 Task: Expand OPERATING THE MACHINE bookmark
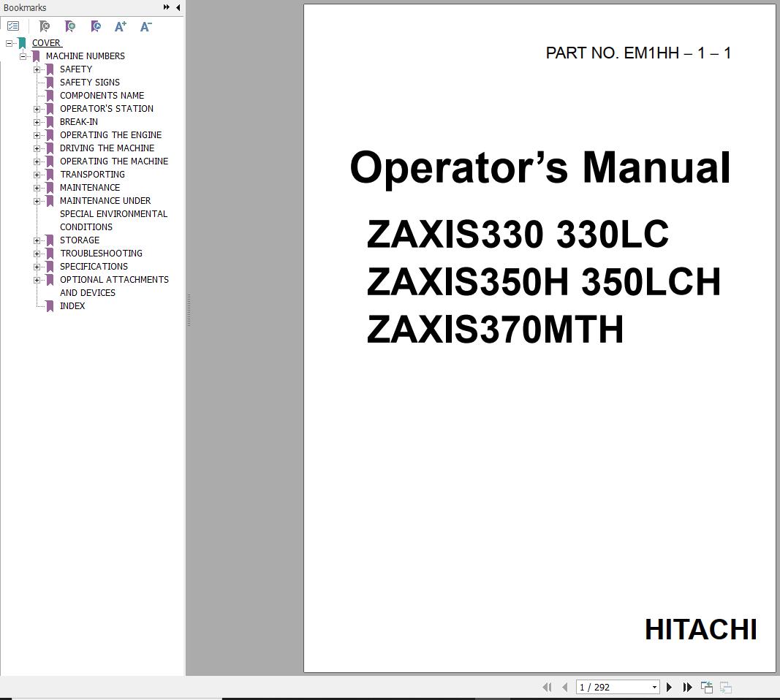pos(37,161)
